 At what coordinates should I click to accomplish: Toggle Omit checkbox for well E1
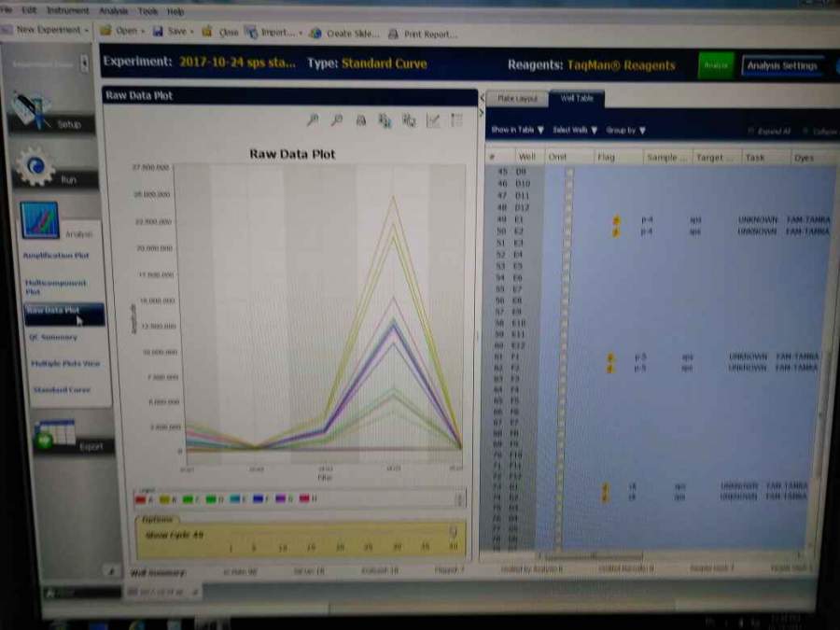[567, 219]
